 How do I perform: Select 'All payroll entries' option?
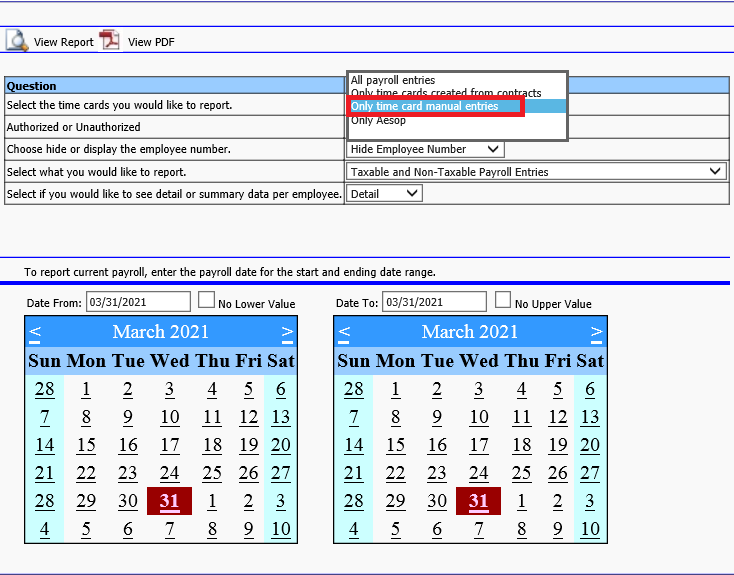[x=393, y=80]
